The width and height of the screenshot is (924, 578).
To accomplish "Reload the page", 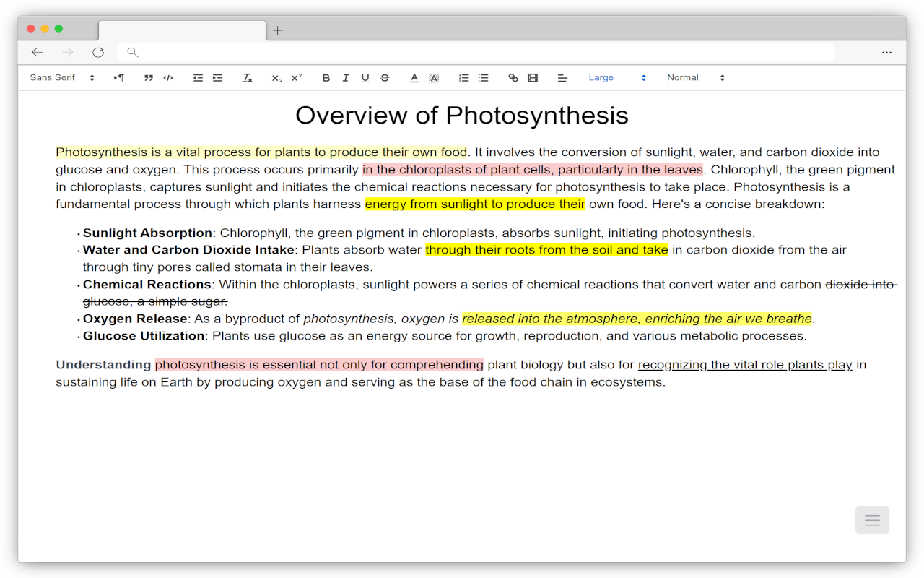I will click(98, 52).
